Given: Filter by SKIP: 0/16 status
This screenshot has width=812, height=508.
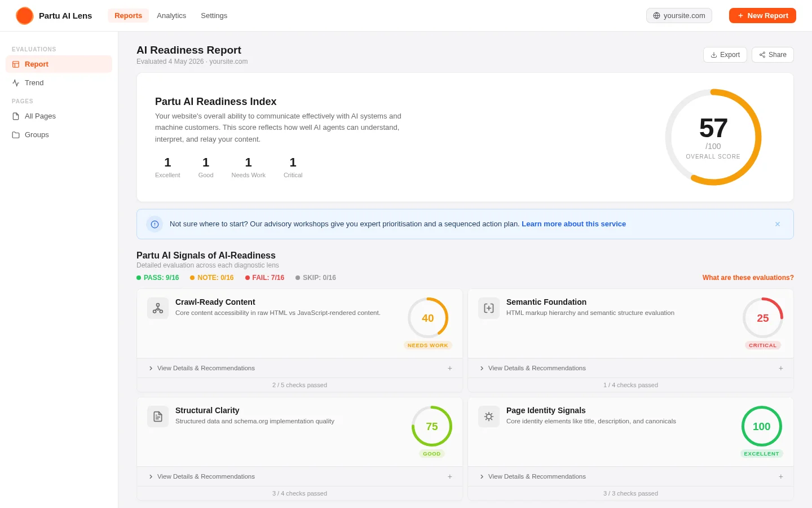Looking at the screenshot, I should click(316, 278).
